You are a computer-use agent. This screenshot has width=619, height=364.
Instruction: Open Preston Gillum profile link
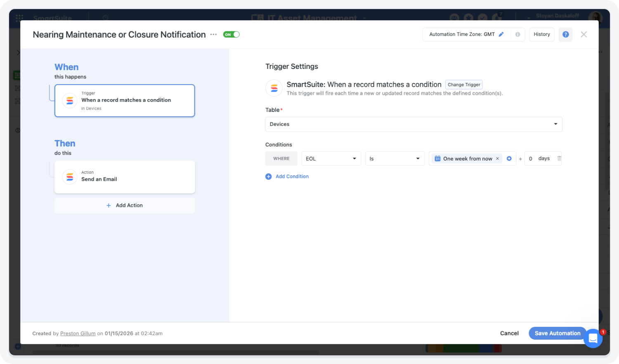(78, 333)
